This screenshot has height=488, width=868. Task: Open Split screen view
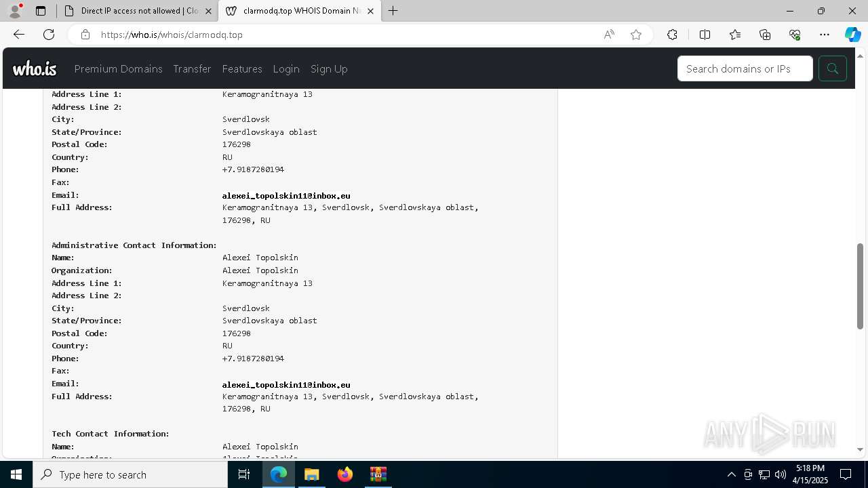705,35
